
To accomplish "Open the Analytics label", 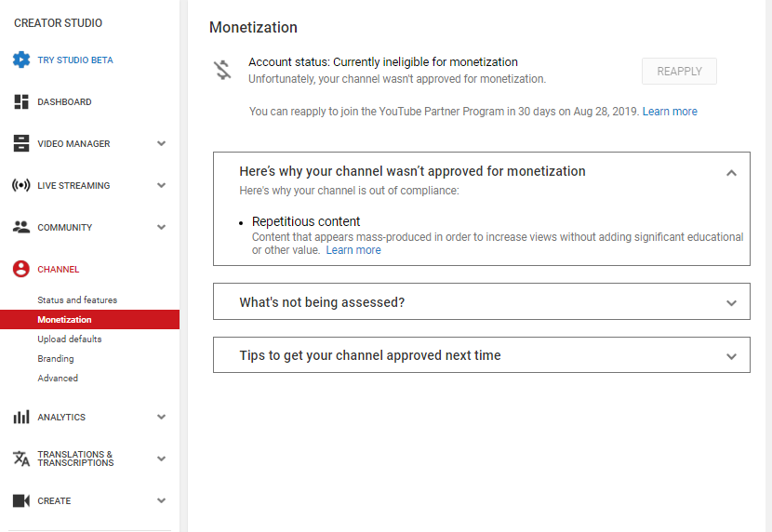I will click(61, 417).
